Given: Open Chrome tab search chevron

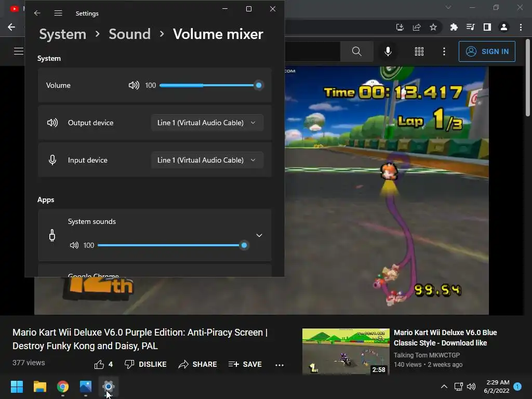Looking at the screenshot, I should pos(448,7).
